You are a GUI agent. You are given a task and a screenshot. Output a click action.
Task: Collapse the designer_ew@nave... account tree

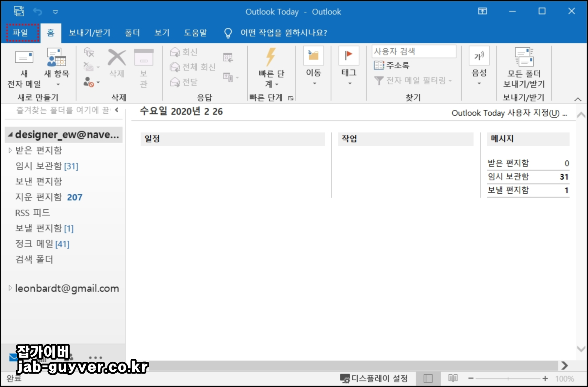pos(10,134)
